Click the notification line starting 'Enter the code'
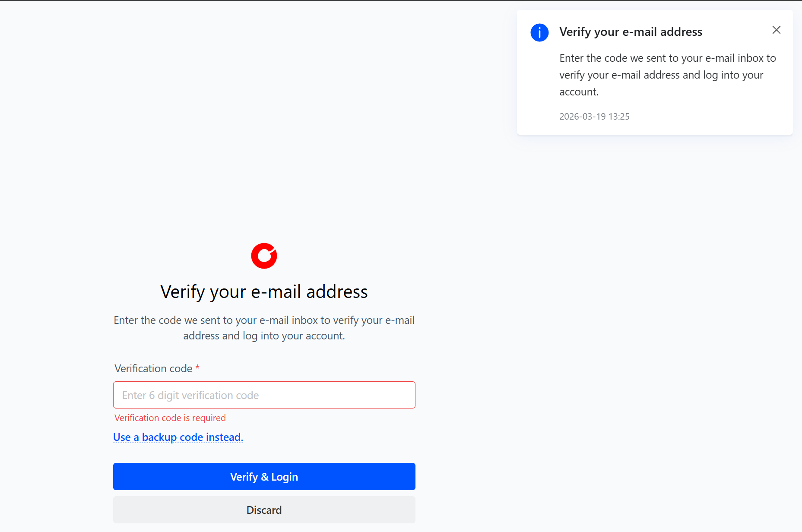 667,58
